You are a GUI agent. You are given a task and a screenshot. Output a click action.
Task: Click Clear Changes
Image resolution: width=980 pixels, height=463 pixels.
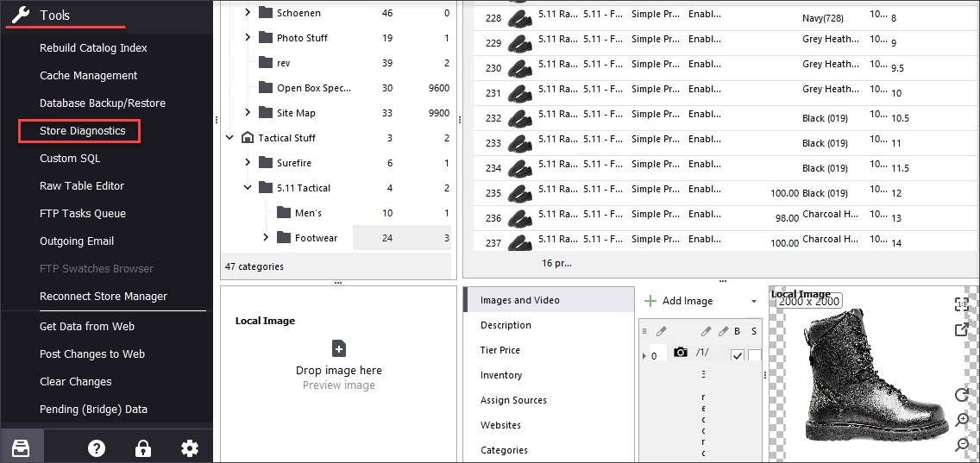[x=76, y=381]
